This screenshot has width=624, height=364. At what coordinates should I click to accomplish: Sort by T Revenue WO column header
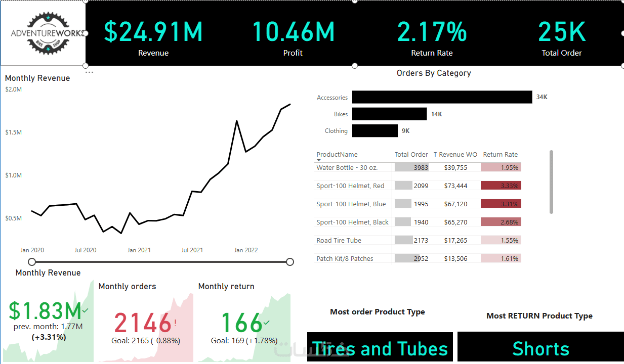(x=455, y=155)
